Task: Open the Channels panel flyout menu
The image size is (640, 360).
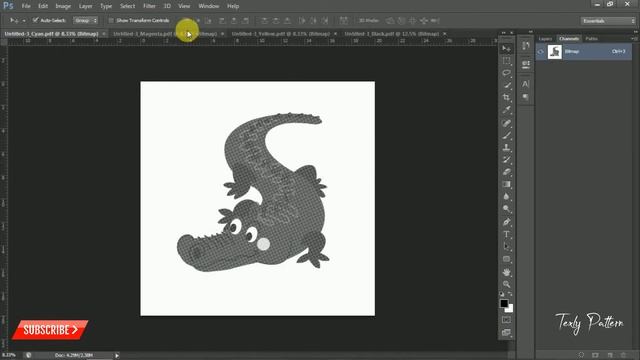Action: (x=634, y=38)
